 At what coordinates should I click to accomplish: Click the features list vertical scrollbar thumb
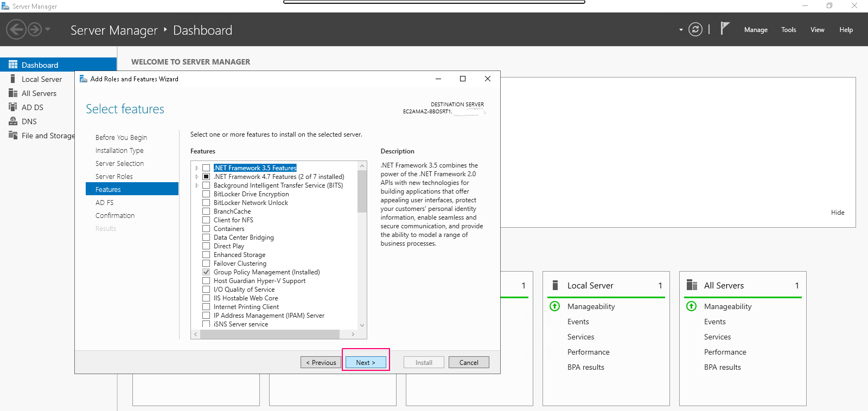pos(362,191)
